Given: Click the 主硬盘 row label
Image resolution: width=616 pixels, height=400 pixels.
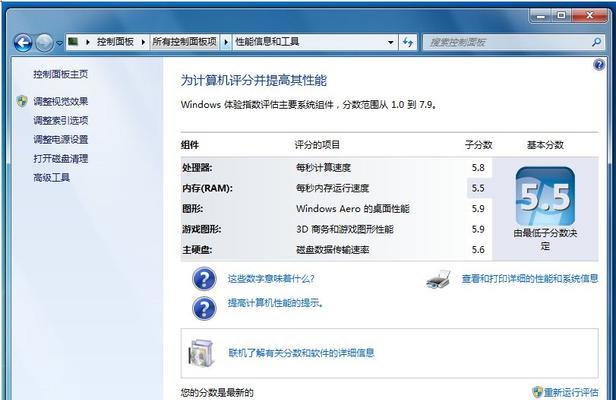Looking at the screenshot, I should [x=197, y=250].
